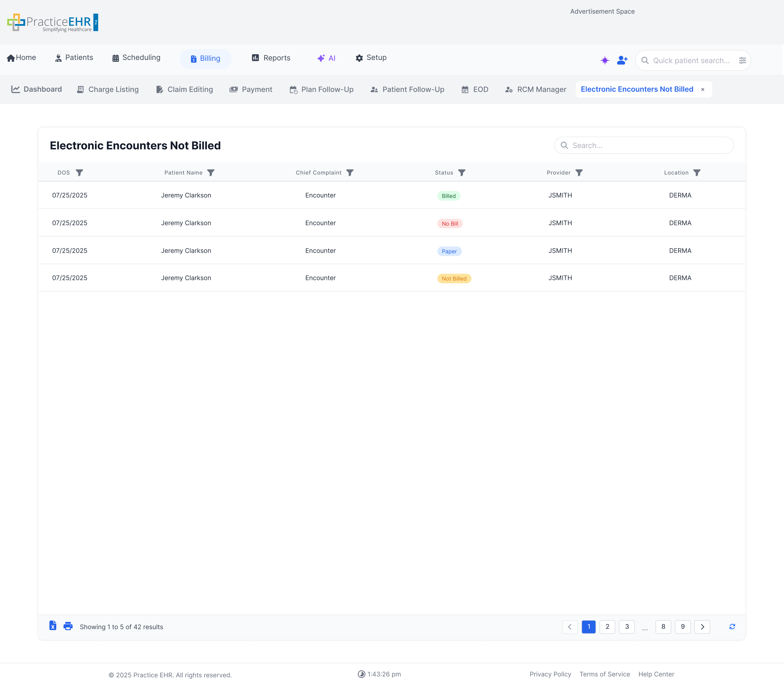
Task: Open the Provider column filter
Action: click(x=580, y=173)
